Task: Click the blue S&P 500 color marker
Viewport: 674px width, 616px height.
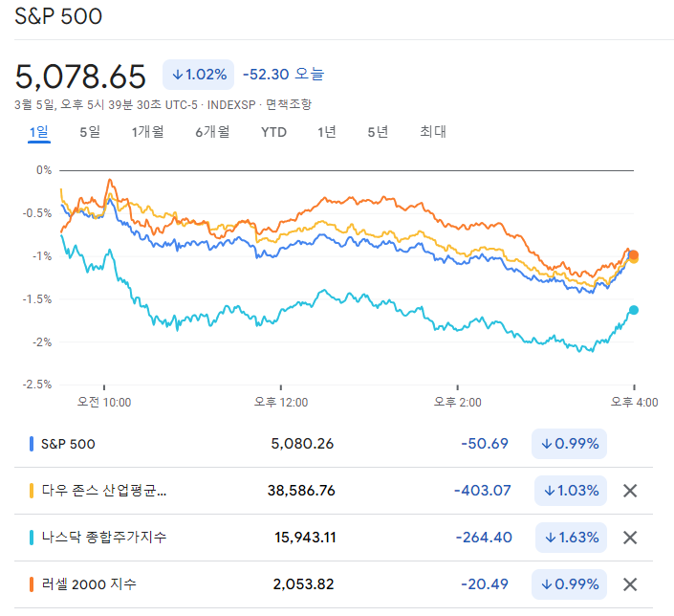Action: pyautogui.click(x=32, y=444)
